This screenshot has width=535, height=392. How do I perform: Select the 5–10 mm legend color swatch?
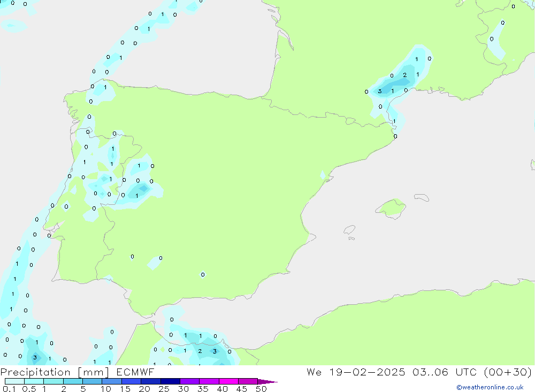(x=93, y=381)
